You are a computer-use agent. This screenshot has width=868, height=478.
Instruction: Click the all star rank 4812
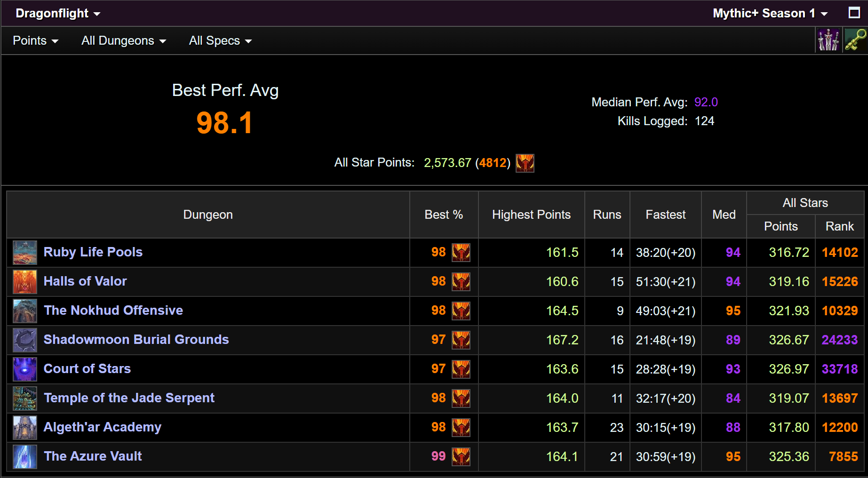(493, 163)
